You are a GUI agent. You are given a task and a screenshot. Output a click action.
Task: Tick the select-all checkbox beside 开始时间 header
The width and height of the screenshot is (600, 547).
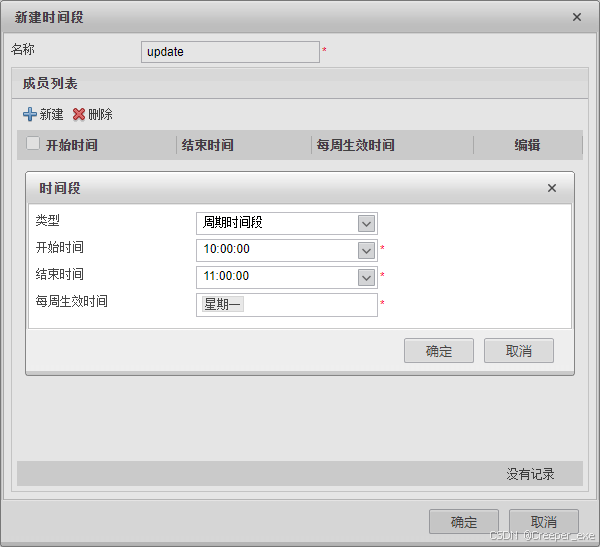point(33,144)
